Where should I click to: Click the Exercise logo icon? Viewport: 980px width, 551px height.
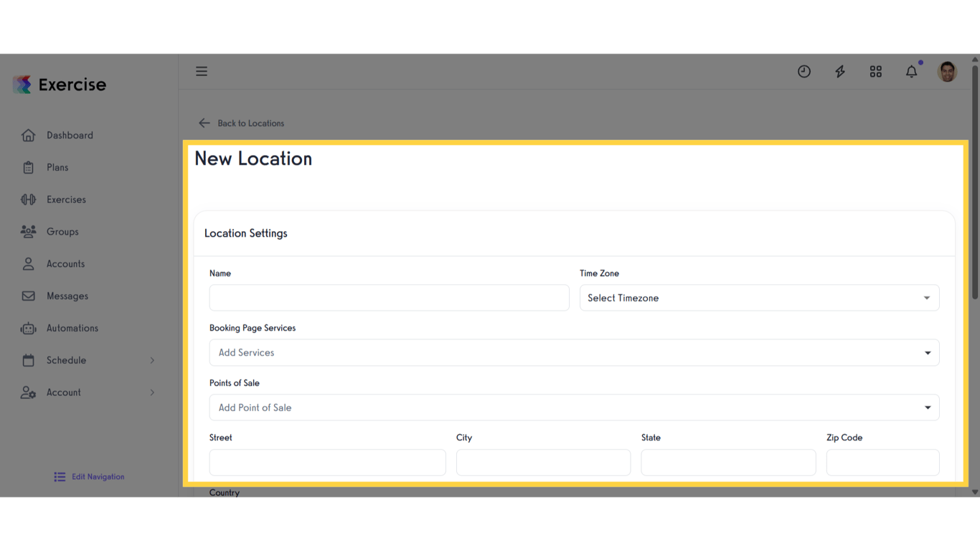click(x=21, y=84)
